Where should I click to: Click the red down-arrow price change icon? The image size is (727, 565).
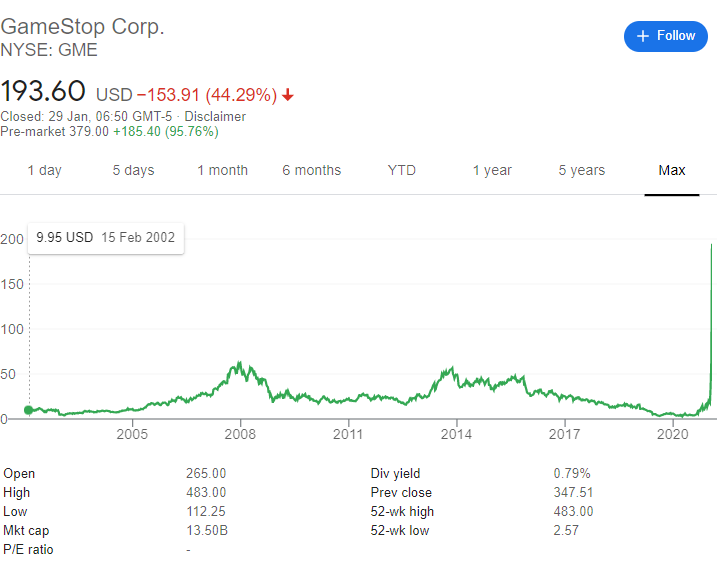point(288,96)
